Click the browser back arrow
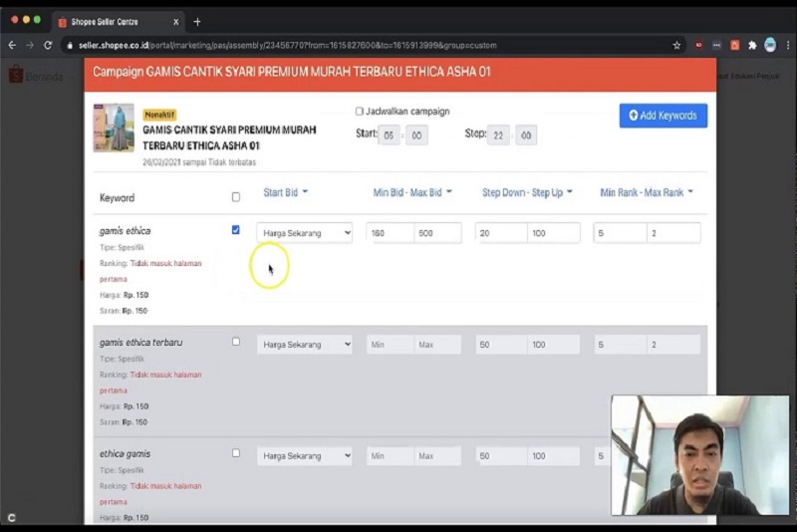This screenshot has width=797, height=532. 12,45
